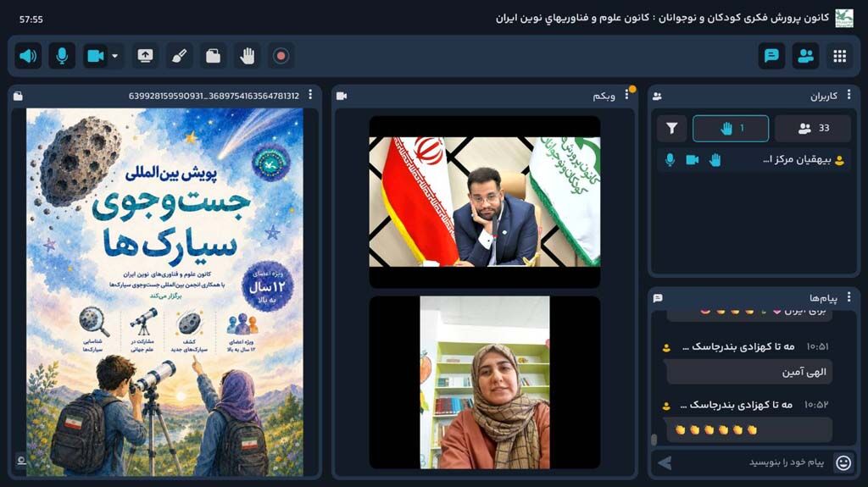Click the shared file name text
The image size is (868, 487).
[214, 96]
